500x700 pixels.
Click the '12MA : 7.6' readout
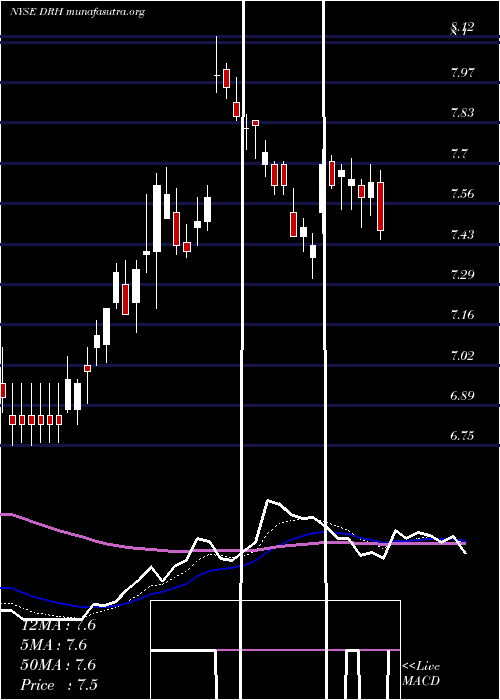[58, 625]
